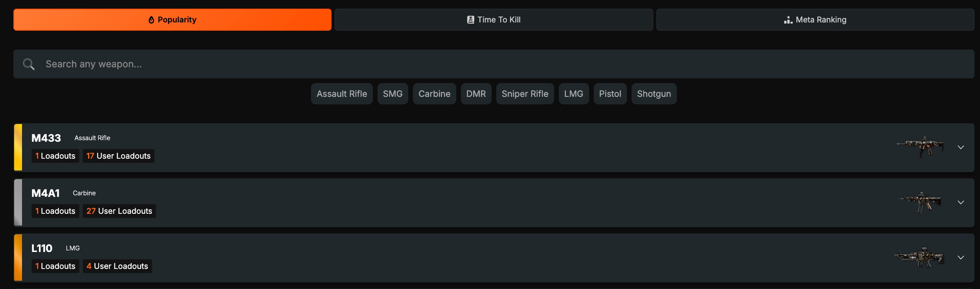This screenshot has height=289, width=980.
Task: Click the yellow rank bar on M433
Action: [x=18, y=147]
